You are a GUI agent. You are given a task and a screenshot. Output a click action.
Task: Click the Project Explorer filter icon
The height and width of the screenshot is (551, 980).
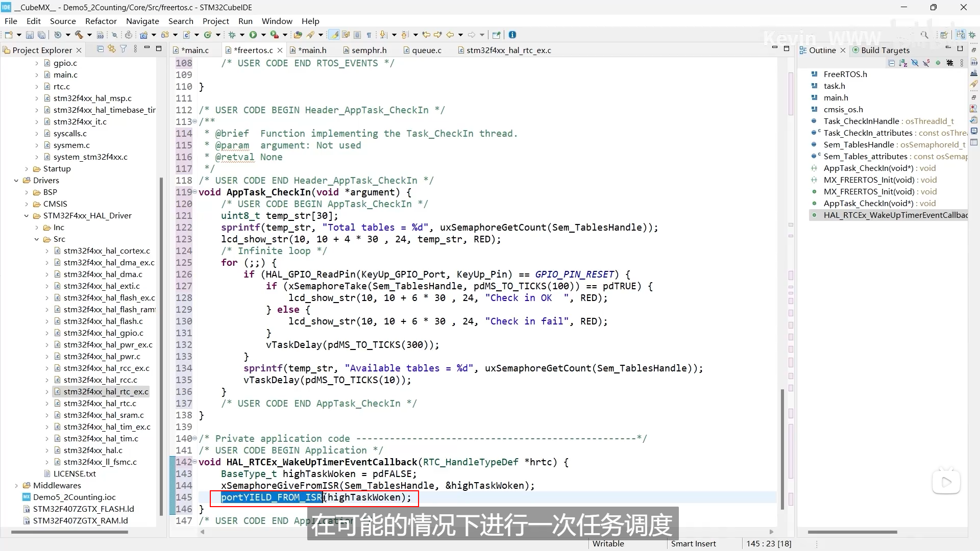coord(123,49)
